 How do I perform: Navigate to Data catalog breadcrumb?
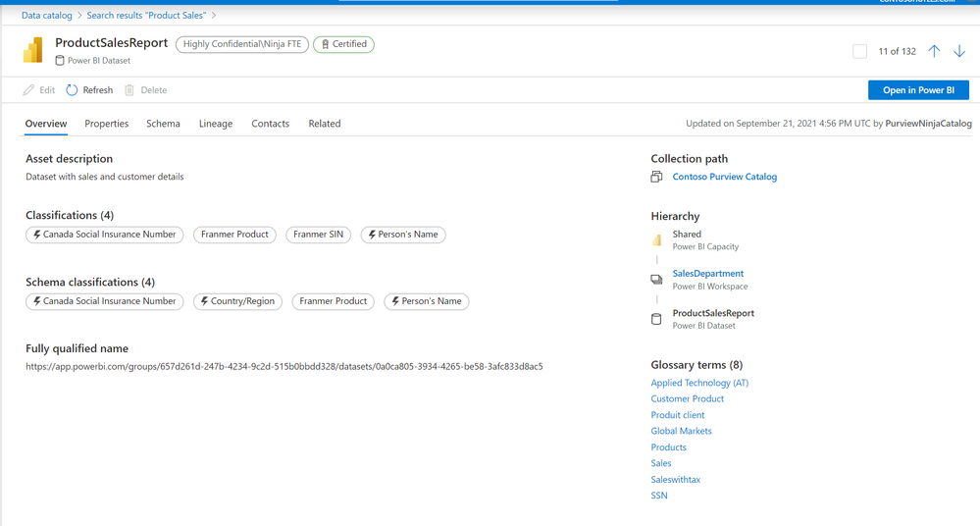[47, 15]
